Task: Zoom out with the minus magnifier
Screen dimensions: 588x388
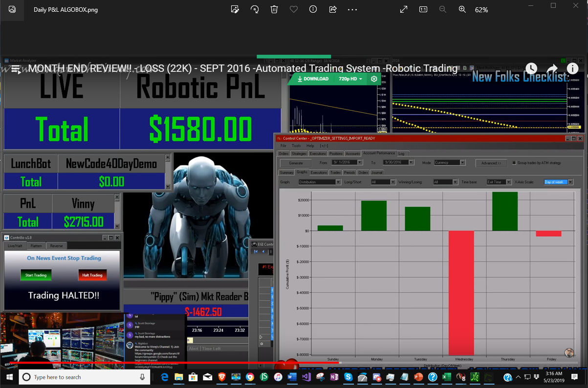Action: pos(443,9)
